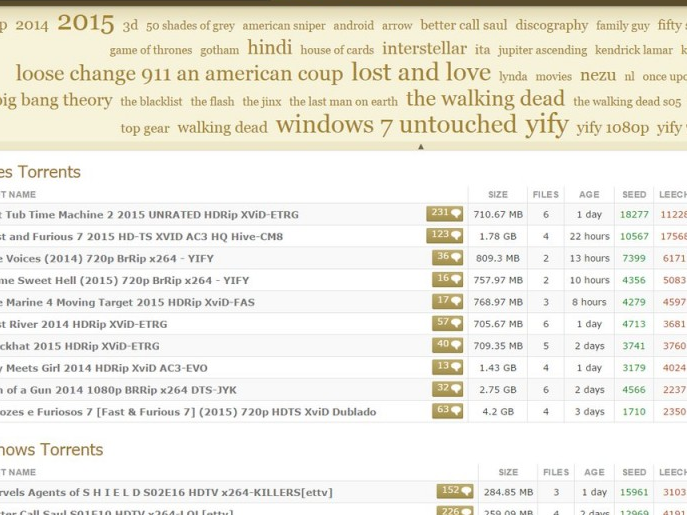This screenshot has width=687, height=515.
Task: Open the 63 comments badge on the Dublado torrent
Action: tap(448, 411)
